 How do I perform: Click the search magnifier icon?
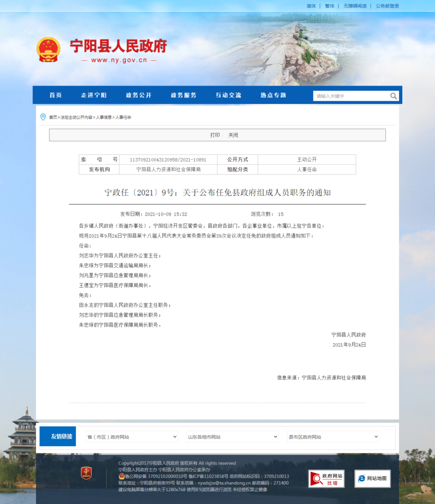point(393,96)
